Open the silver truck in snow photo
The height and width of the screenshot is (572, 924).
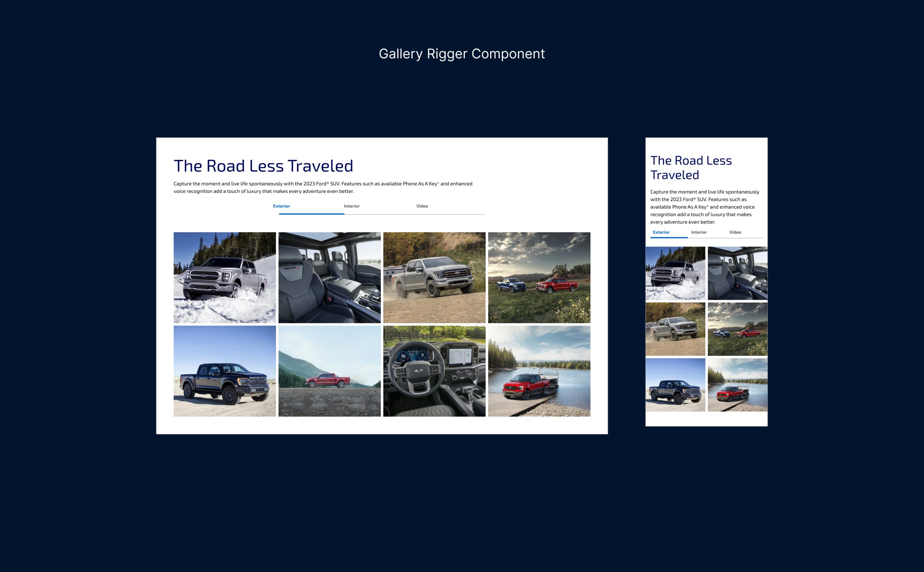coord(225,277)
